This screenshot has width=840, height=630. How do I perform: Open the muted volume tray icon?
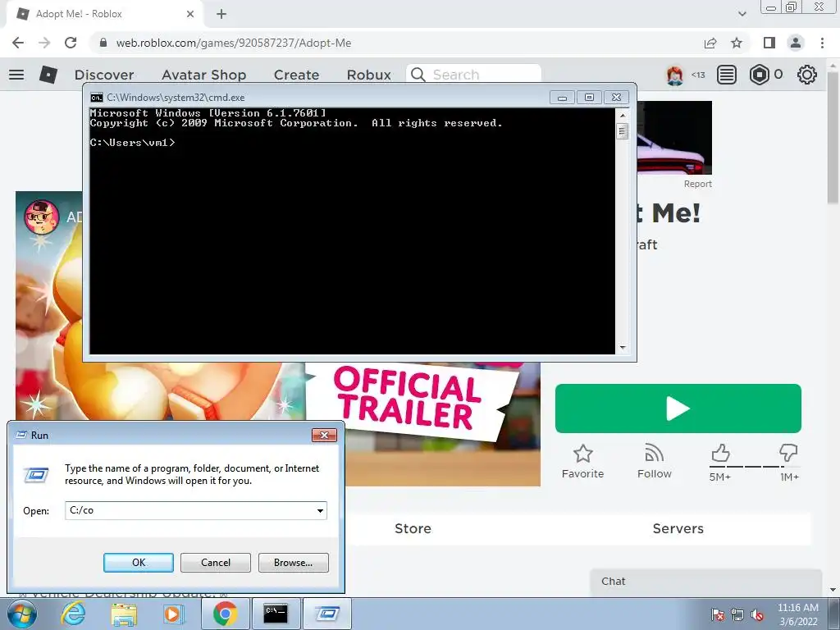pyautogui.click(x=756, y=614)
